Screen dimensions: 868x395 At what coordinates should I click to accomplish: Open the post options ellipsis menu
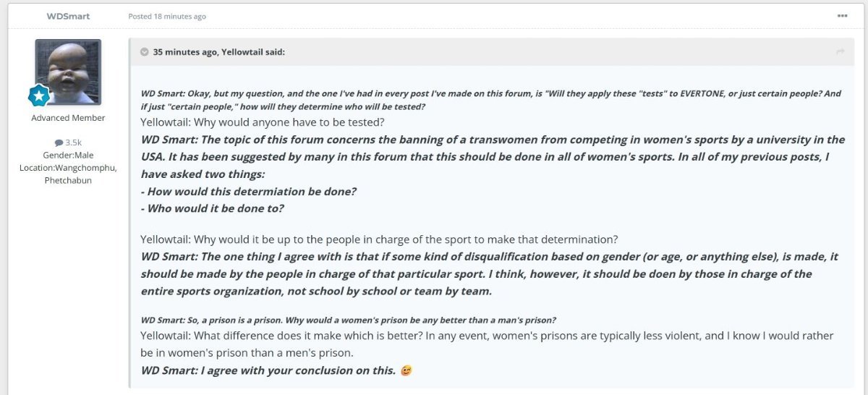pyautogui.click(x=842, y=15)
